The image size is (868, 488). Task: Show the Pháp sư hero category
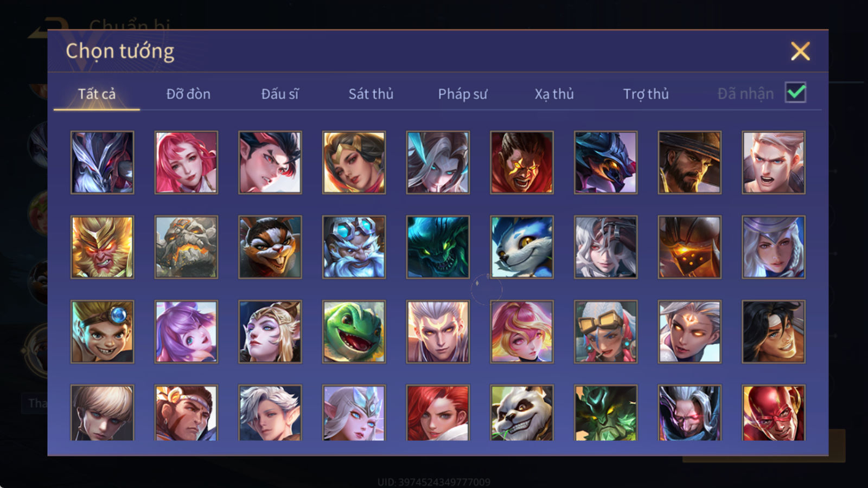462,94
